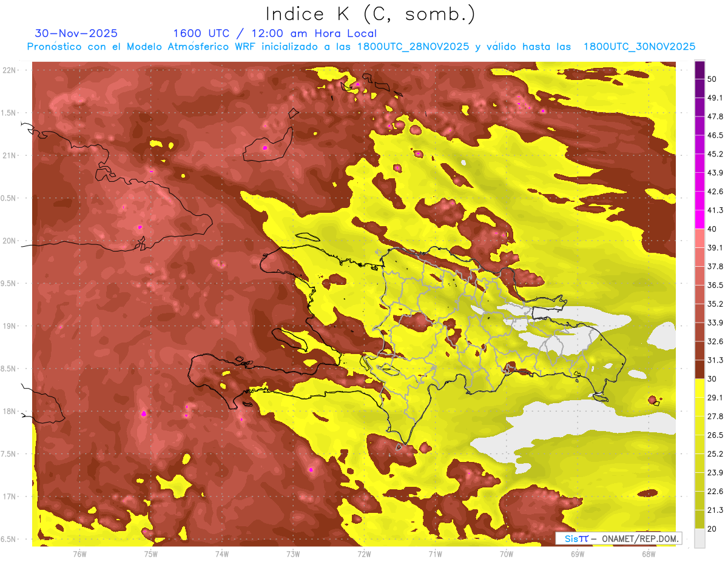Screen dimensions: 728x562
Task: Click colorbar value "36.5"
Action: 715,285
